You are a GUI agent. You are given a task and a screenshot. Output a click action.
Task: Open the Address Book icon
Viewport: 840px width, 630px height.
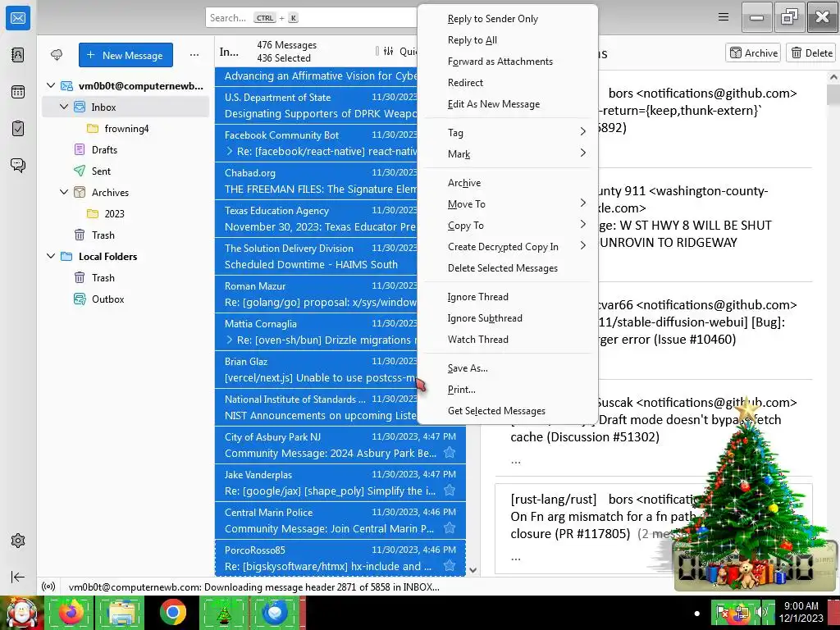(x=18, y=55)
